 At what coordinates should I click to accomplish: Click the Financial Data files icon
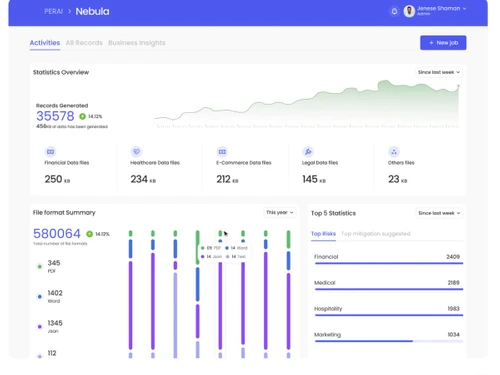click(x=50, y=152)
